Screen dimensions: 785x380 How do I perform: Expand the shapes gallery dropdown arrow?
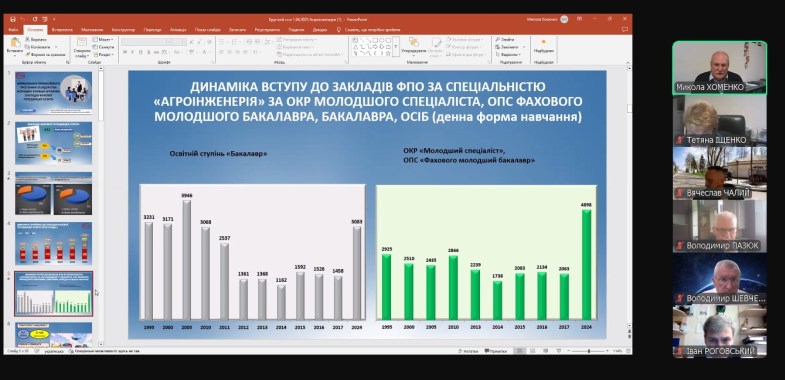point(396,47)
